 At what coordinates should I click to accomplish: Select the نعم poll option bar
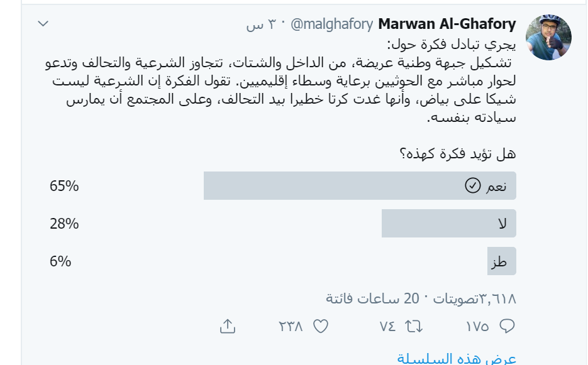(x=360, y=186)
